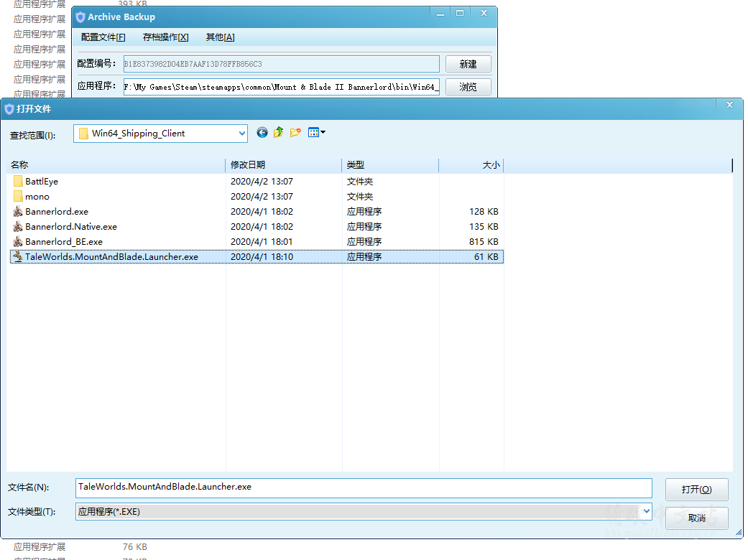Select the Bannerlord.exe file name

pyautogui.click(x=57, y=212)
